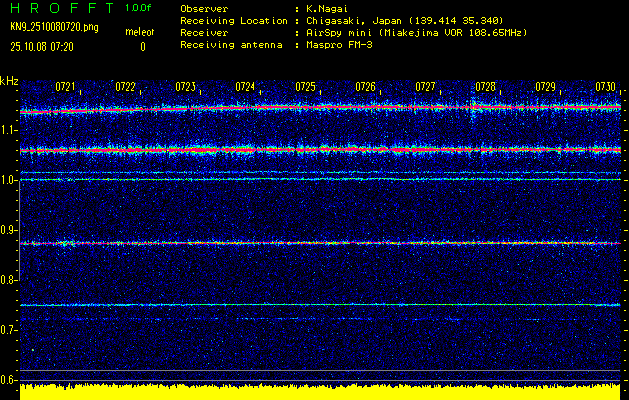This screenshot has height=400, width=629.
Task: Select the 0724 time tick
Action: (x=245, y=87)
